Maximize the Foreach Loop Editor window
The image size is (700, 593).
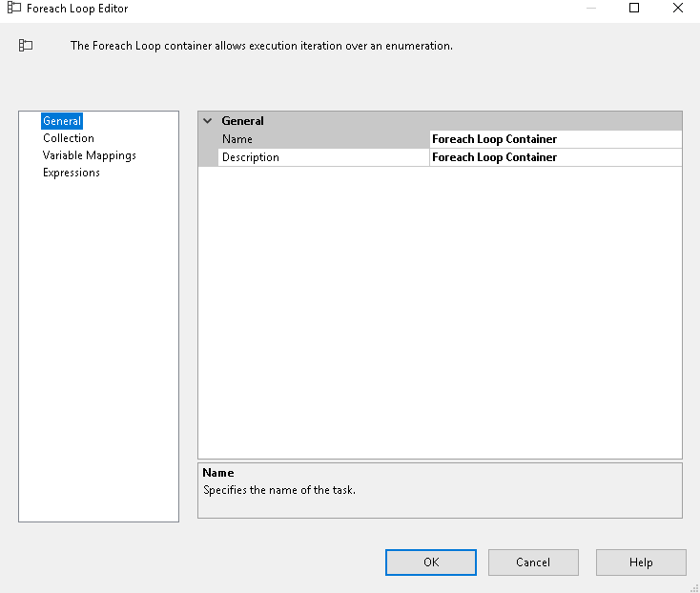[634, 9]
